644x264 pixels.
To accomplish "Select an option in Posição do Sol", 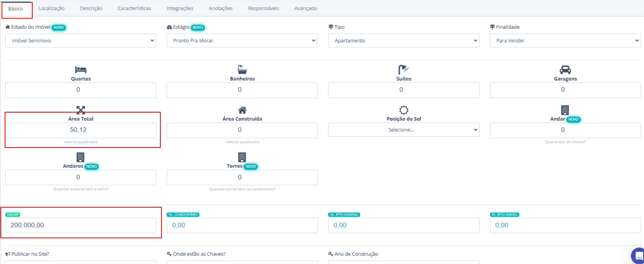I will [x=404, y=130].
